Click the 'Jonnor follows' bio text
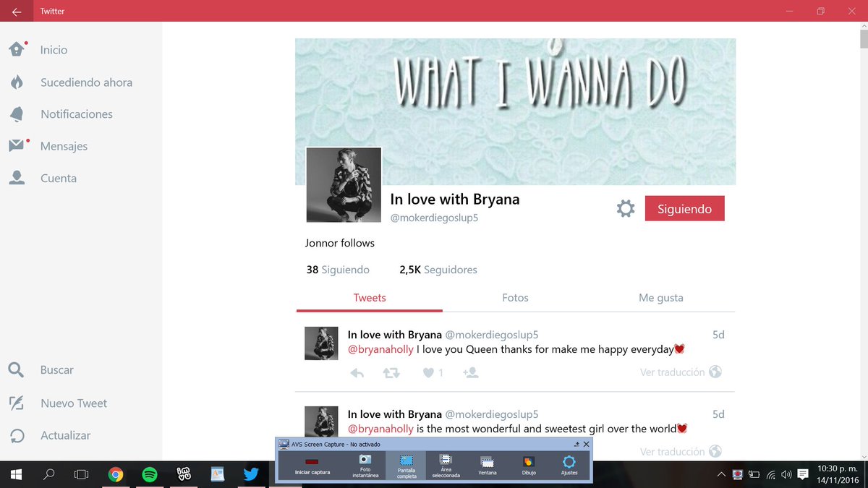 coord(340,243)
